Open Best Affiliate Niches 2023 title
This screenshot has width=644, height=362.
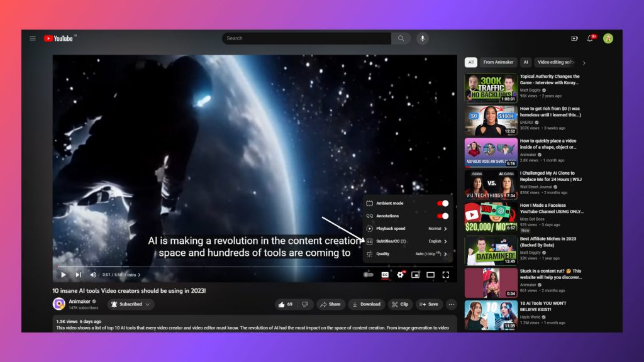(x=548, y=242)
